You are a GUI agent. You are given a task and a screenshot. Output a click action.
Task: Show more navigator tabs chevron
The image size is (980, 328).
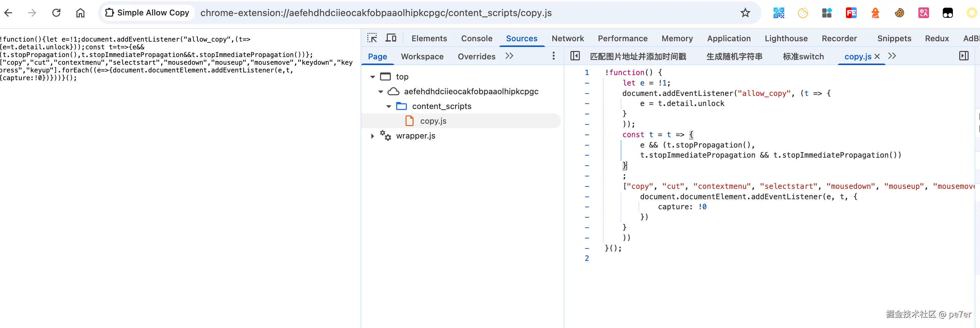tap(509, 56)
